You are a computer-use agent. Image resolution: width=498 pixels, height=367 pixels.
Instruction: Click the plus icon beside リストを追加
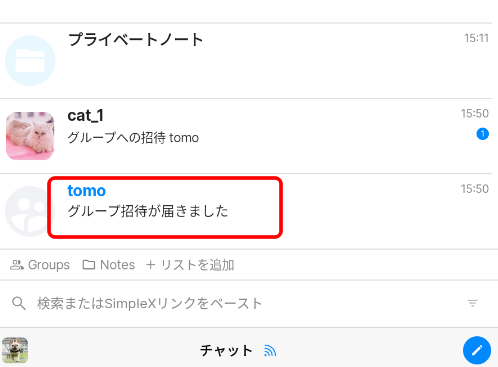click(x=150, y=265)
